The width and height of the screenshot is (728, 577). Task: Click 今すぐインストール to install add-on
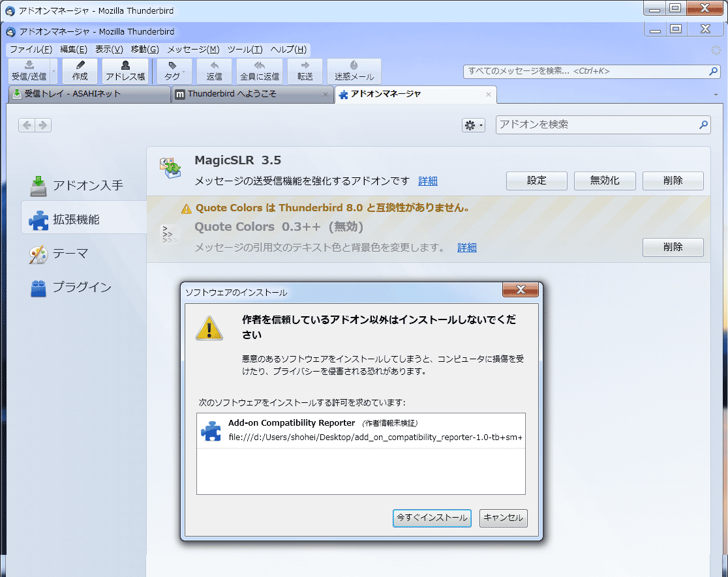432,518
